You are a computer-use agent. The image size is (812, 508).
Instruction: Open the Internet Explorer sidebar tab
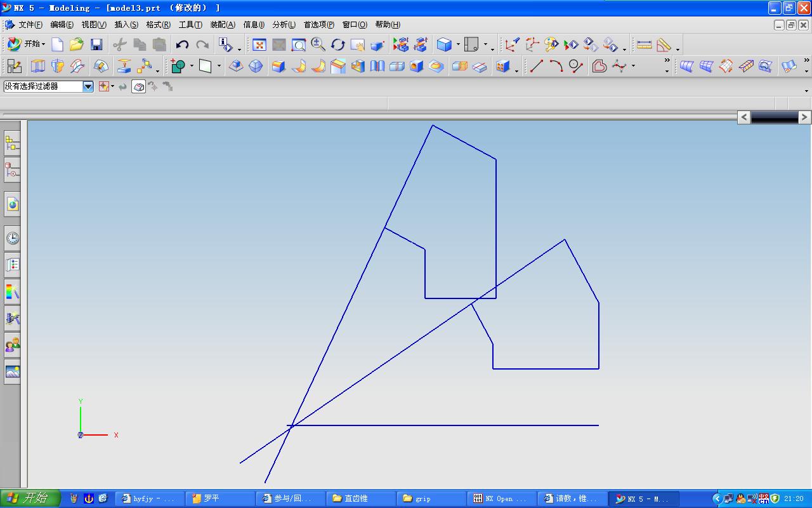12,204
